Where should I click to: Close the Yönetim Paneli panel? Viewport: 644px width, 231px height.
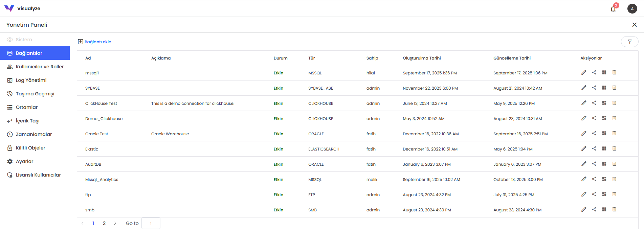tap(634, 25)
